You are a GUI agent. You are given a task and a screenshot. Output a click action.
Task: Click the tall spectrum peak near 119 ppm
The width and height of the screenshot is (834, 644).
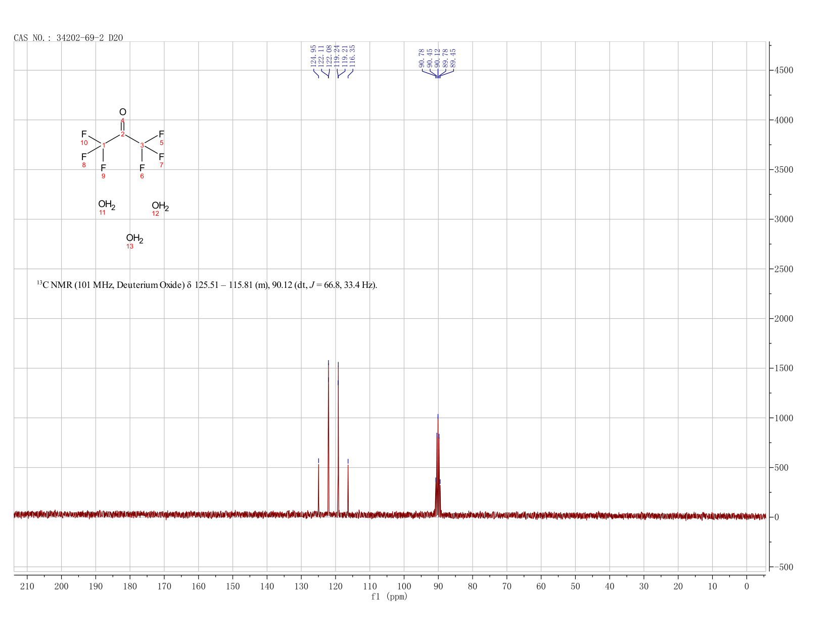pyautogui.click(x=338, y=439)
